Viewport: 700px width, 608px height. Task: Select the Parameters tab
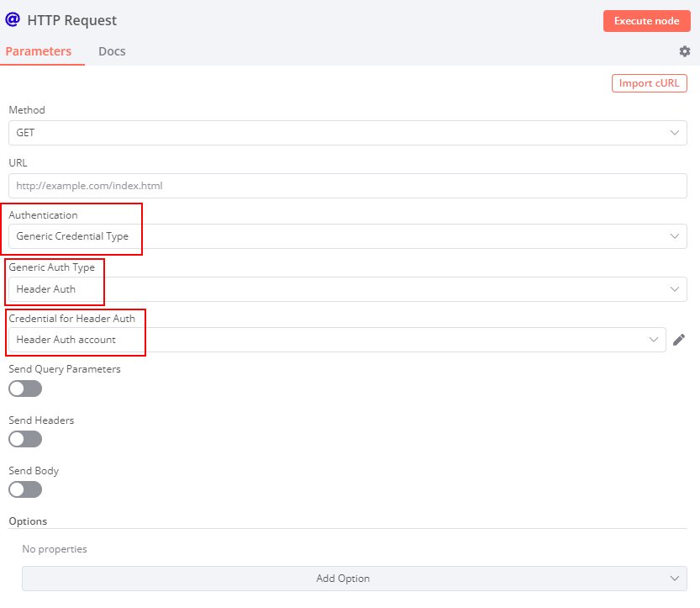coord(39,51)
